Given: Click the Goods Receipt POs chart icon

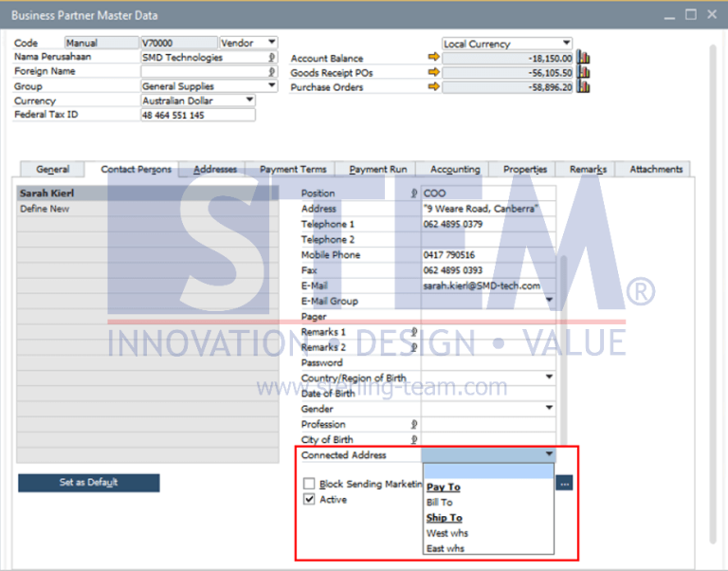Looking at the screenshot, I should [584, 72].
